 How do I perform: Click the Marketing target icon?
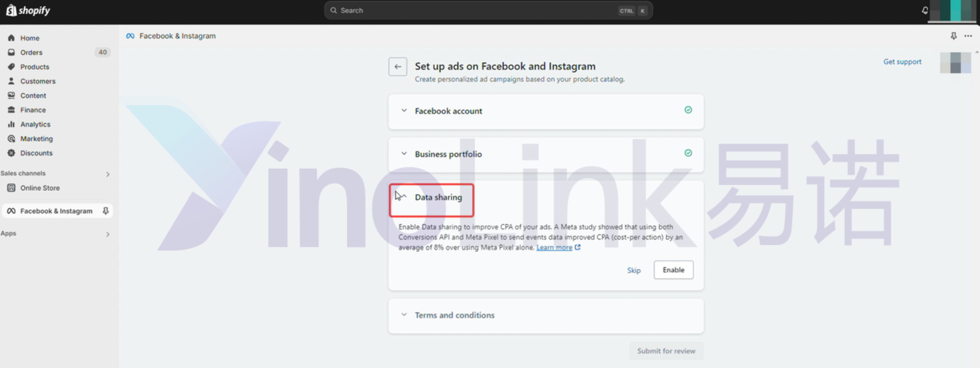click(11, 138)
